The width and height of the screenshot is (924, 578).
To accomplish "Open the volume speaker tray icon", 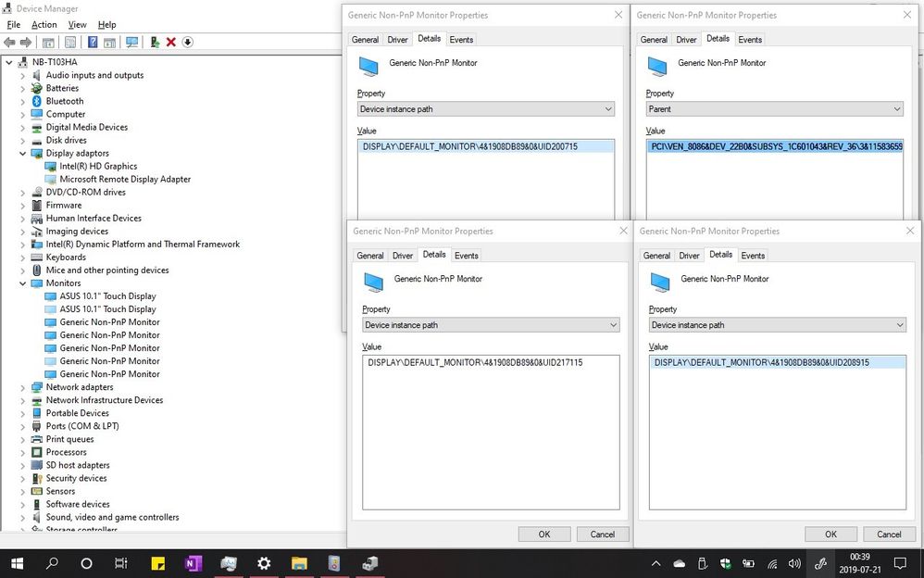I will point(794,564).
